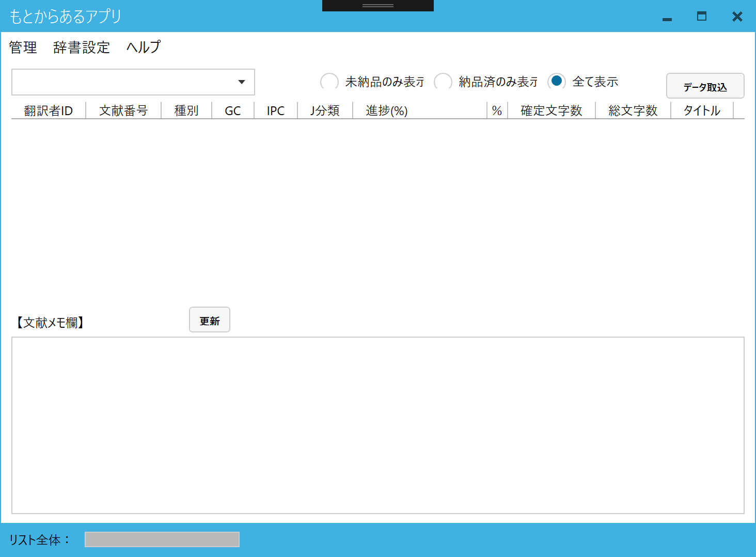Expand the translator selection combo box
Viewport: 756px width, 557px height.
click(x=133, y=82)
